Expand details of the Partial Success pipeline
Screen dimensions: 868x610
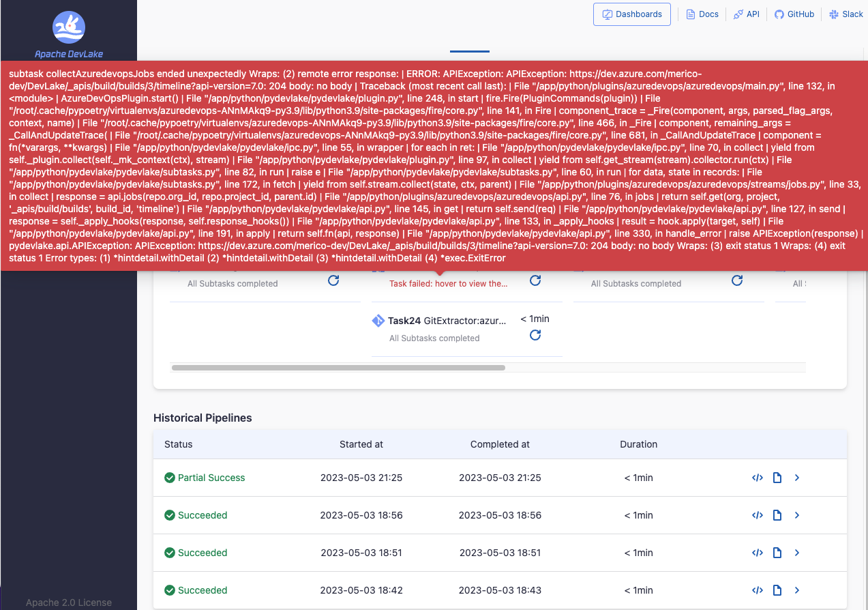797,478
